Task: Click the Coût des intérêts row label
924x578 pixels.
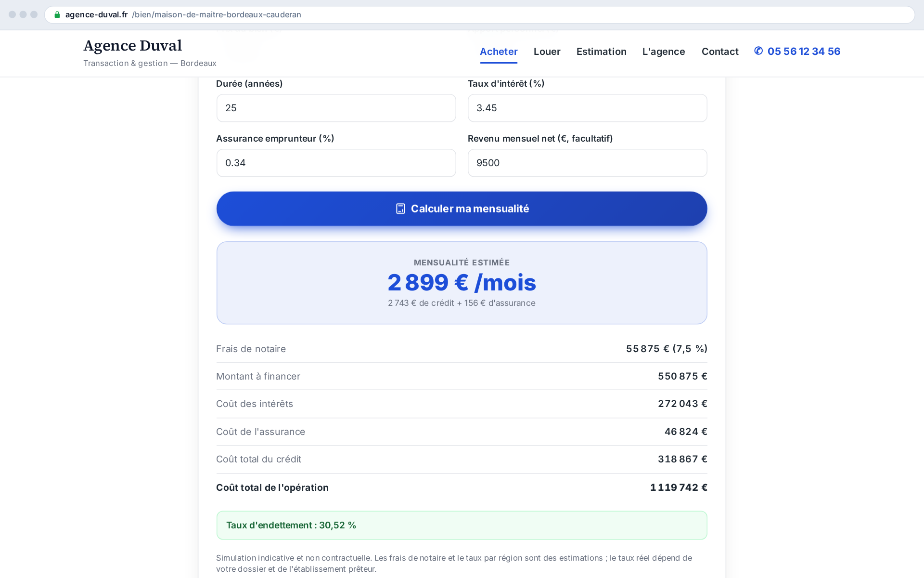Action: [255, 404]
